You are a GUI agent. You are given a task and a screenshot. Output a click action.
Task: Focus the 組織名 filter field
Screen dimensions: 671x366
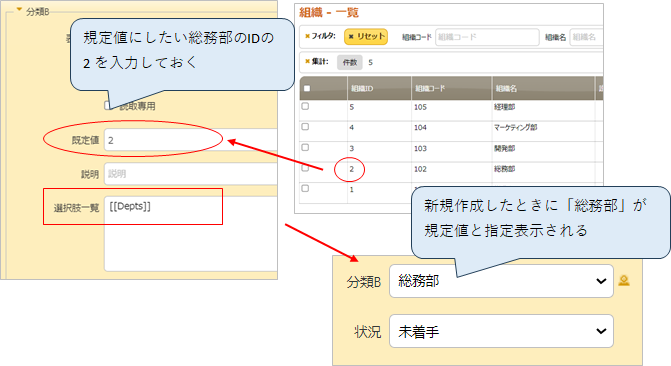[586, 37]
